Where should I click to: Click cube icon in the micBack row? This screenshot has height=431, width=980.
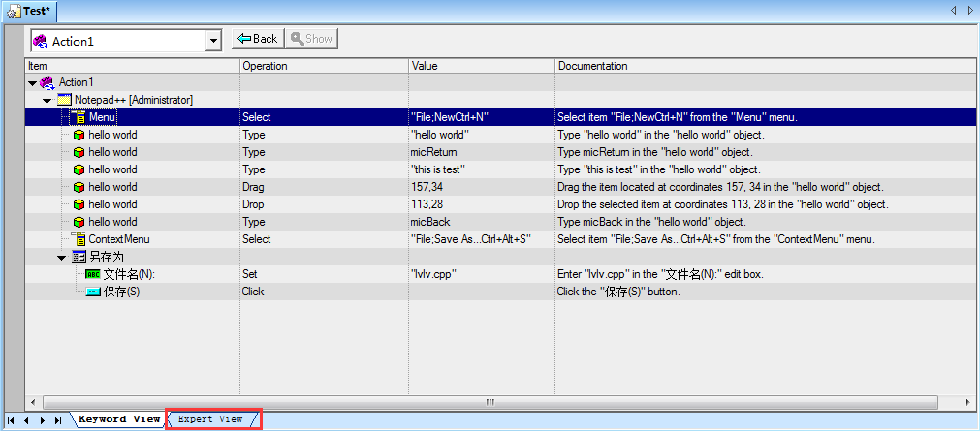coord(79,222)
